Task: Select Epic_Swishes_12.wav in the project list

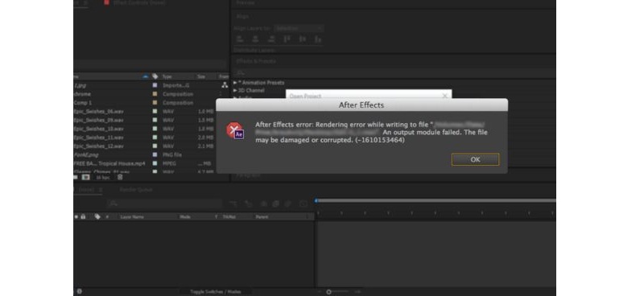Action: (x=98, y=146)
